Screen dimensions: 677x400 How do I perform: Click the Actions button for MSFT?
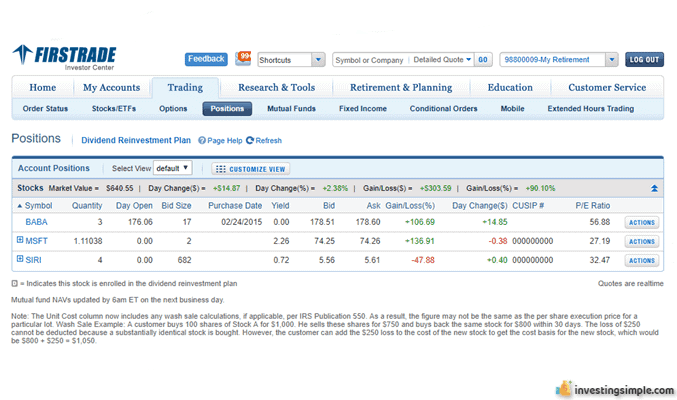[x=642, y=241]
